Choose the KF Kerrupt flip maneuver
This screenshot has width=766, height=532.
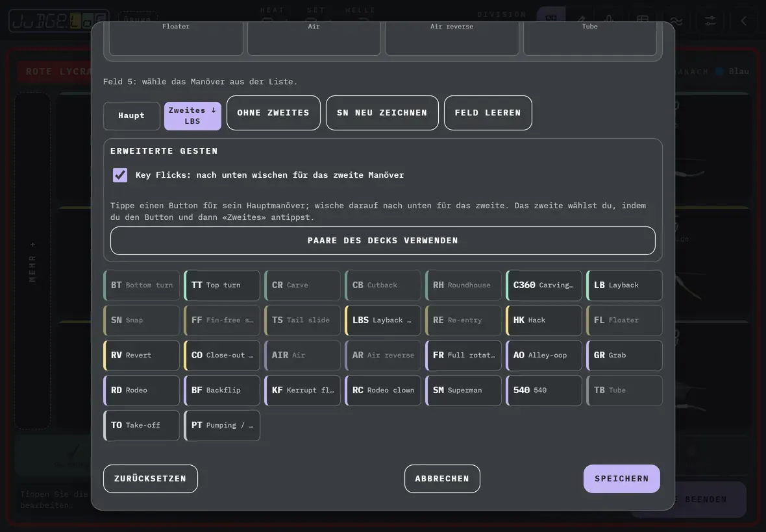pos(303,391)
